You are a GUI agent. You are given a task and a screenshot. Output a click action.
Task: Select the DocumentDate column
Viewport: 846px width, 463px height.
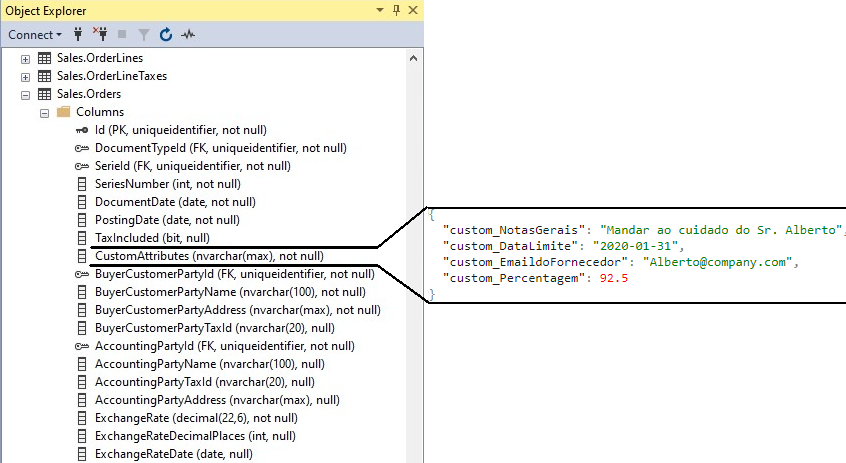point(175,202)
